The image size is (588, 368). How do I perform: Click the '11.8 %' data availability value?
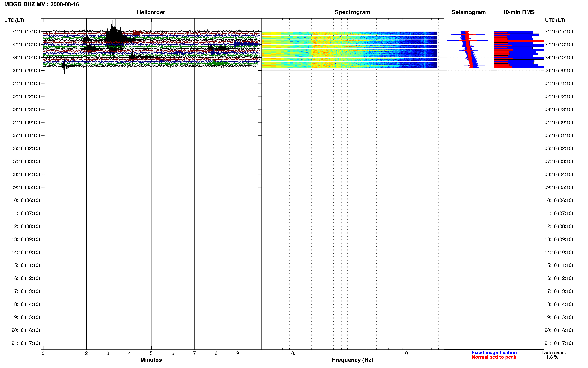[x=551, y=357]
